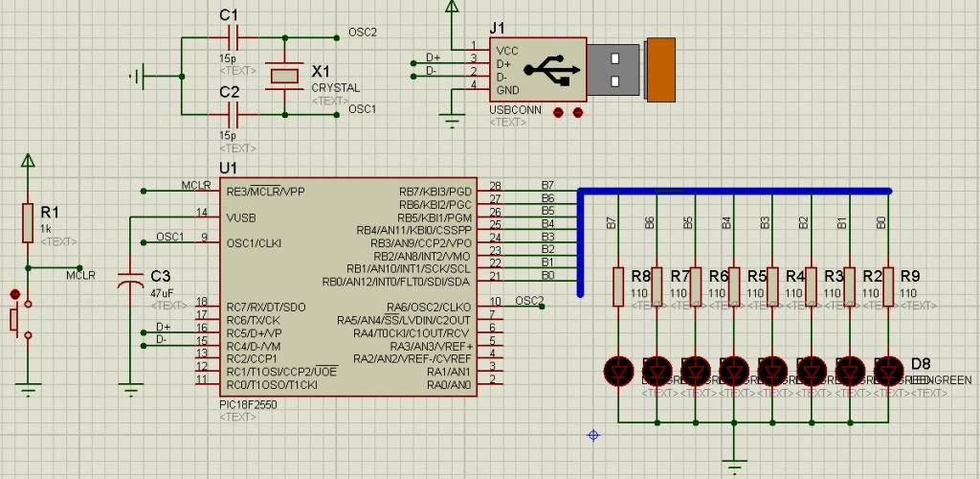Click the R5 reference label
This screenshot has height=479, width=980.
(757, 275)
